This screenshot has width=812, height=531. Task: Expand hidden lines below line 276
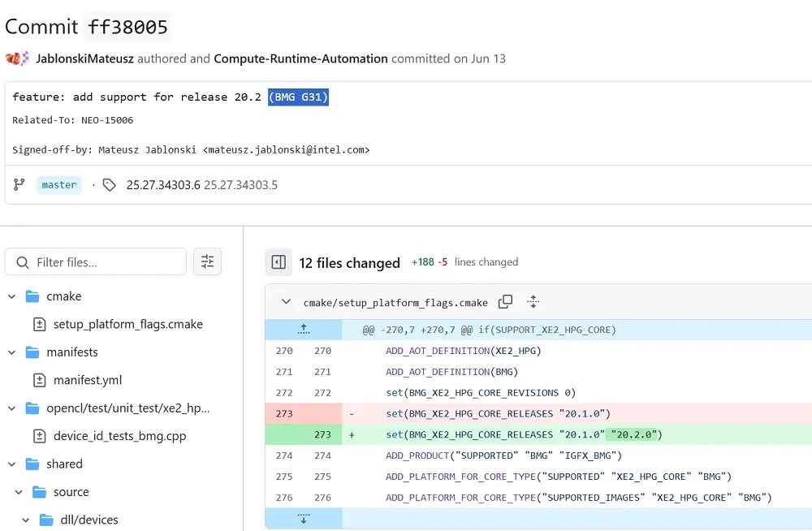[x=303, y=519]
